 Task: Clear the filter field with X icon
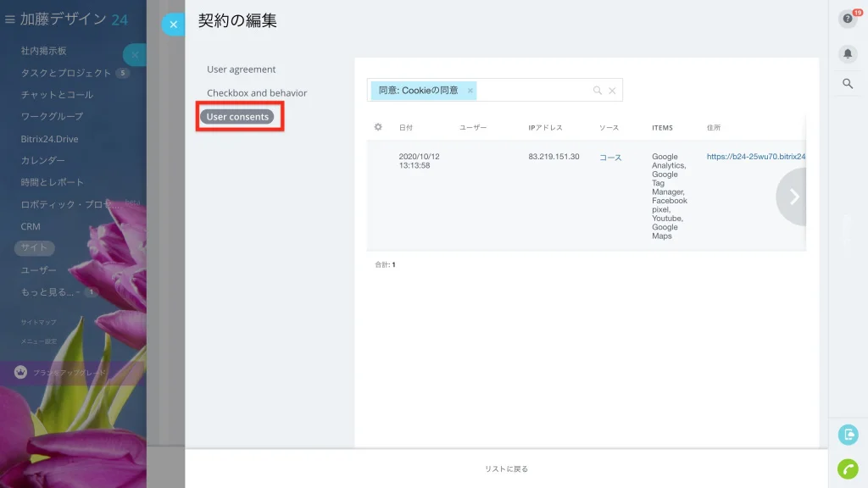pyautogui.click(x=612, y=90)
